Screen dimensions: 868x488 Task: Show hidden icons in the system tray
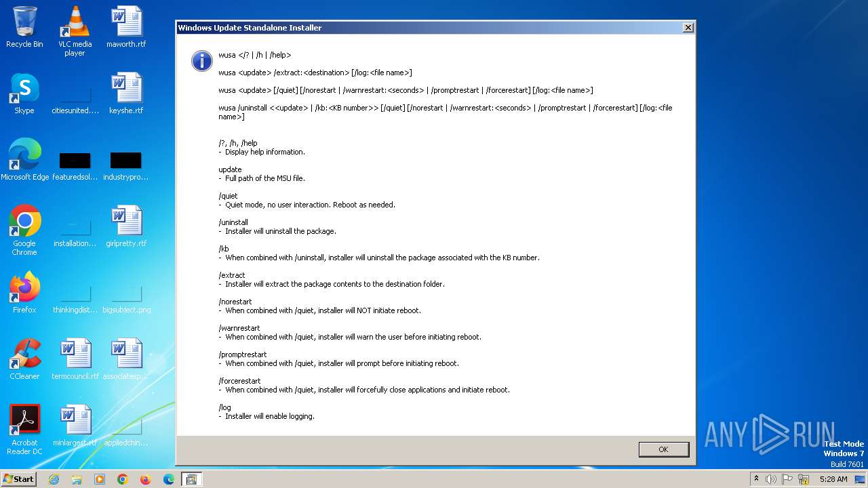coord(756,479)
